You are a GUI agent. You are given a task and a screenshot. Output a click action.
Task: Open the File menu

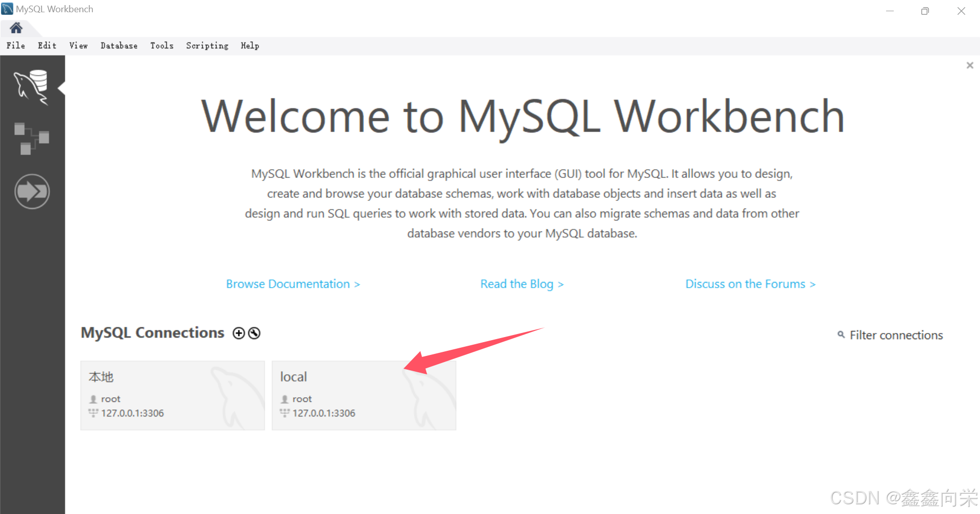(x=16, y=45)
